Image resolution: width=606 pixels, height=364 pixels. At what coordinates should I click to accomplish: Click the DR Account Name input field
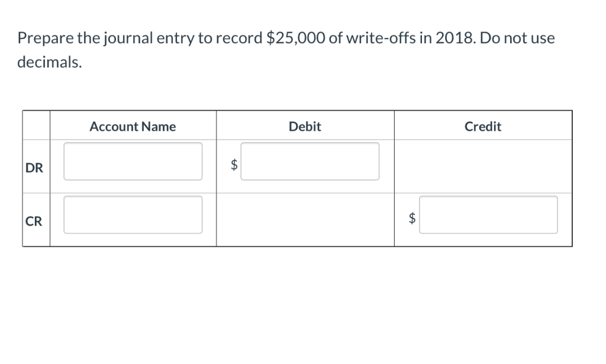click(x=133, y=160)
